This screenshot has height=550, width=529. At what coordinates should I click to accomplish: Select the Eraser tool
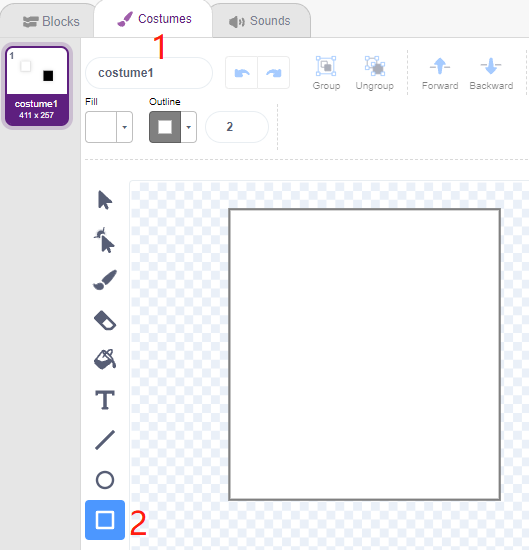tap(105, 320)
